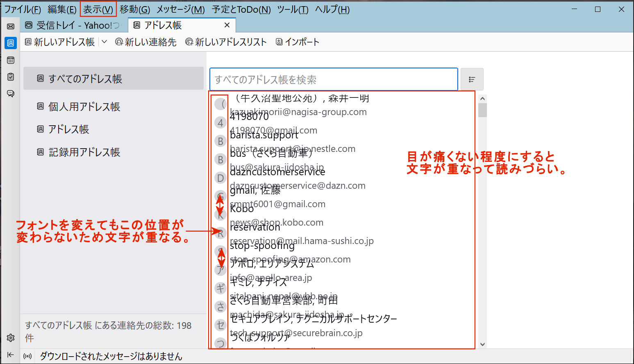The image size is (634, 364).
Task: Open the Mail space icon in sidebar
Action: tap(11, 27)
